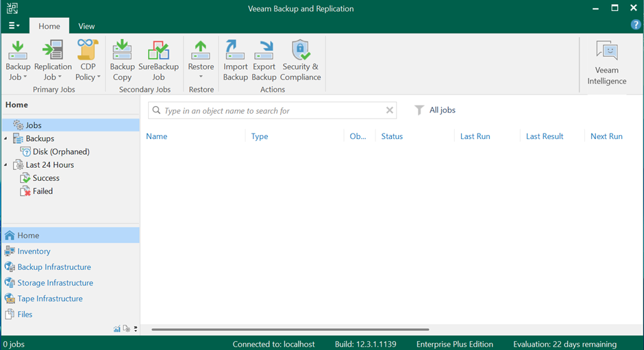Viewport: 644px width, 350px height.
Task: Collapse the Last 24 Hours tree arrow
Action: click(x=5, y=165)
